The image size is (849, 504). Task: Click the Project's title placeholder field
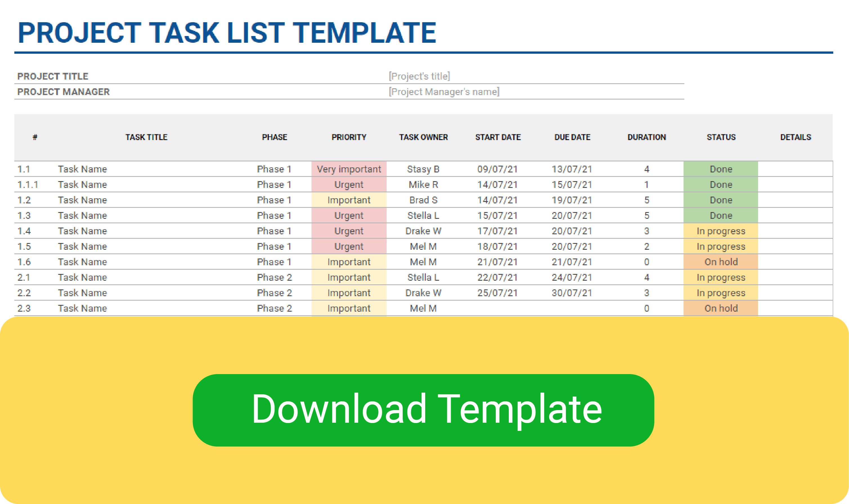[419, 76]
